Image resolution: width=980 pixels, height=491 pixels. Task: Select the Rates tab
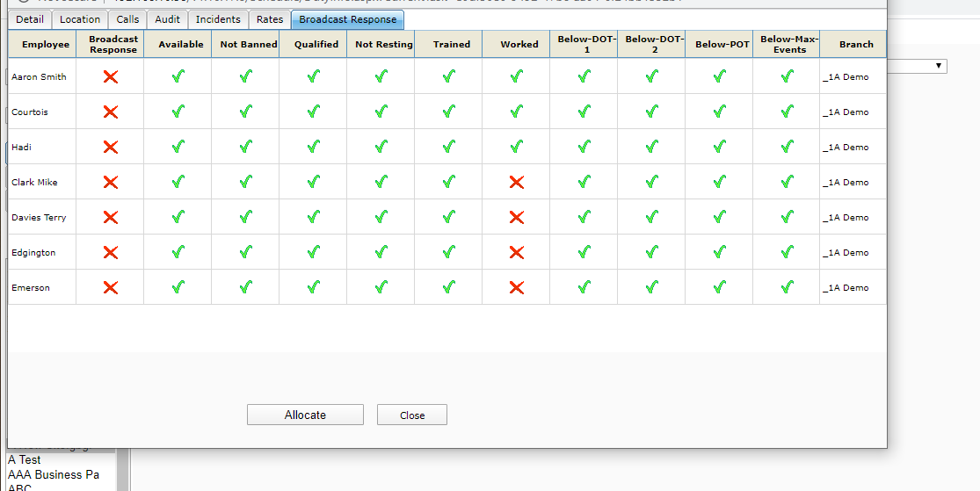270,19
